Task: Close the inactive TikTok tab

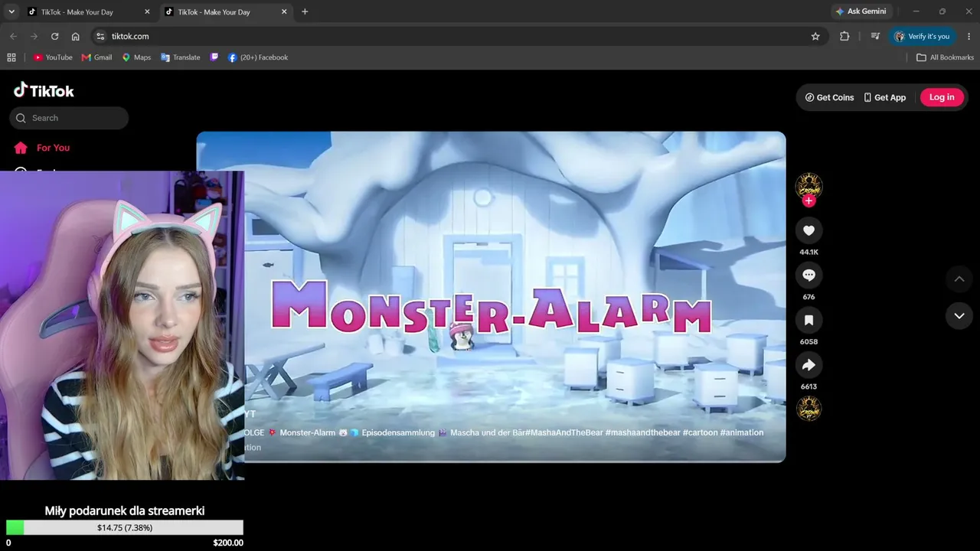Action: point(148,11)
